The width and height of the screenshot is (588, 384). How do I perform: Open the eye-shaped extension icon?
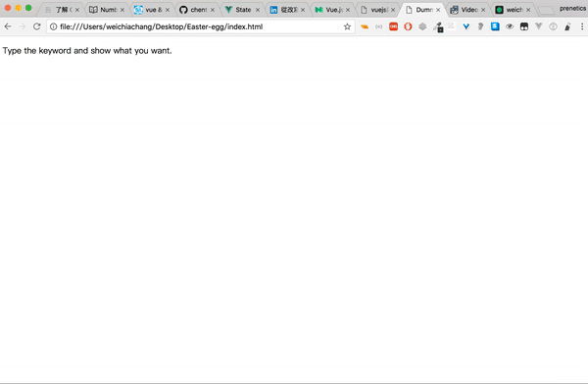tap(510, 26)
